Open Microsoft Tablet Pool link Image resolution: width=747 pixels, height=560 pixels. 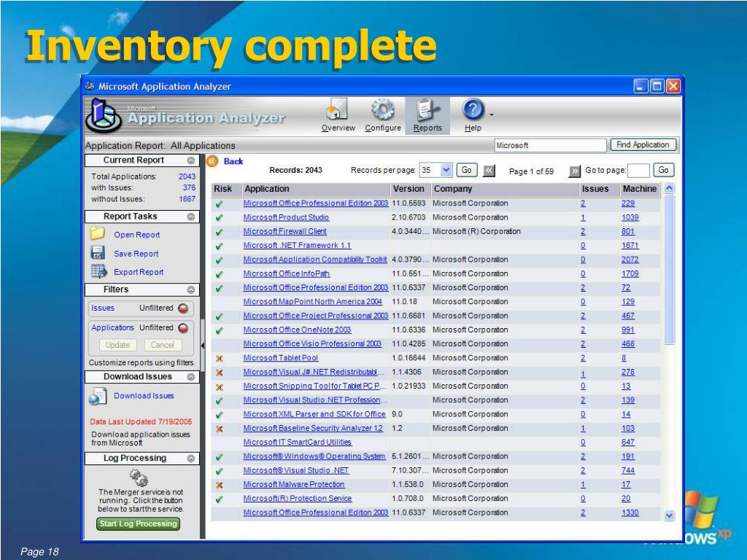click(x=281, y=358)
